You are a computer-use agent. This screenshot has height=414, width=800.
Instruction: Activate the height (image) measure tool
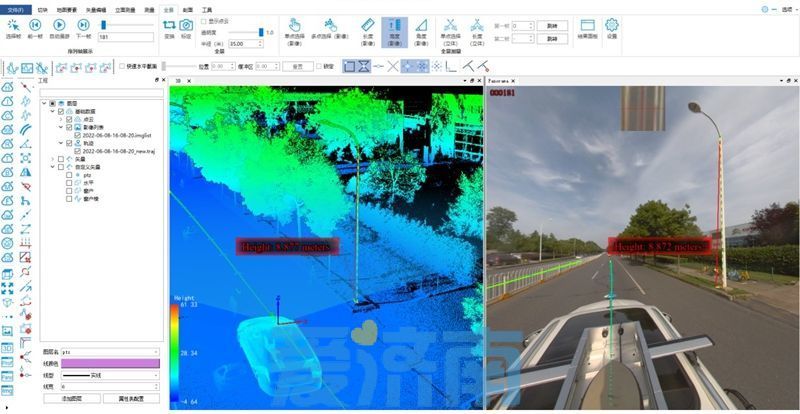point(394,28)
